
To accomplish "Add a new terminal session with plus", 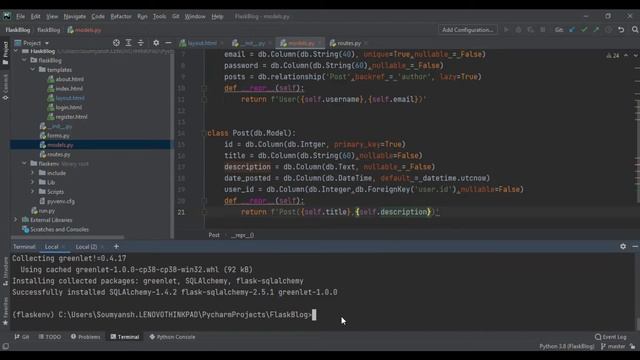I will click(x=116, y=247).
